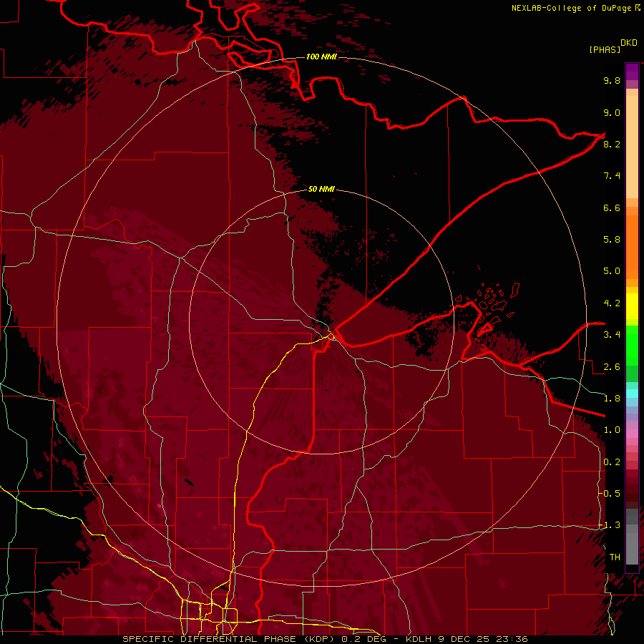Click the 4.2 scale value
The image size is (644, 644).
(612, 303)
